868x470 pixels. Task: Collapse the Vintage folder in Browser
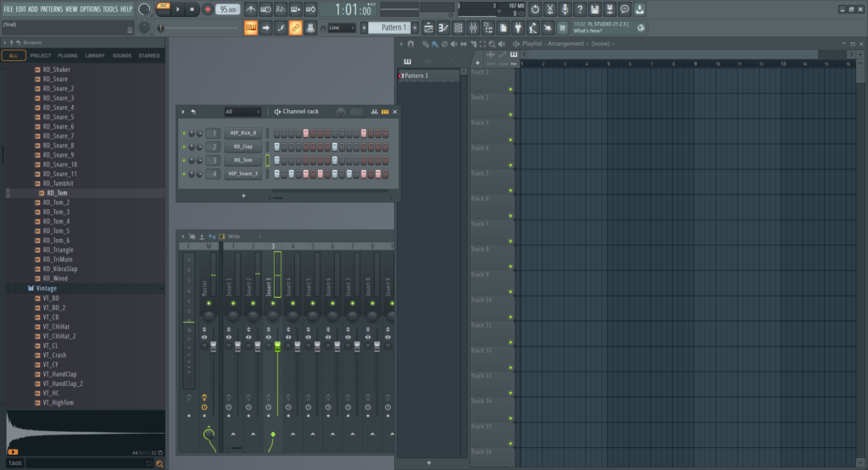tap(46, 289)
